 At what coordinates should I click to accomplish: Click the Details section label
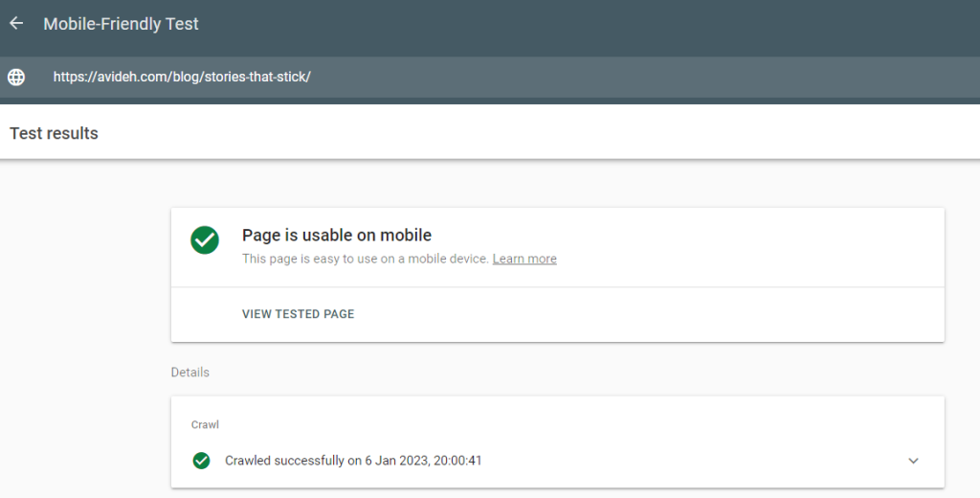[x=190, y=373]
